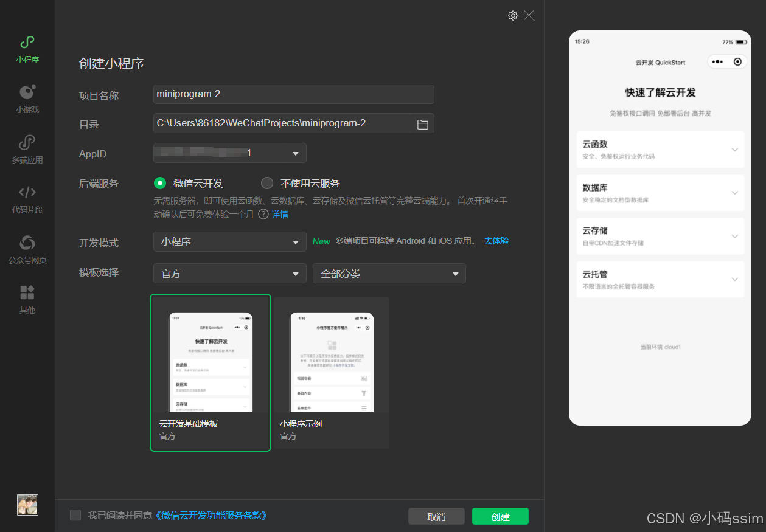Click the preview capsule menu dots
This screenshot has height=532, width=766.
[718, 62]
